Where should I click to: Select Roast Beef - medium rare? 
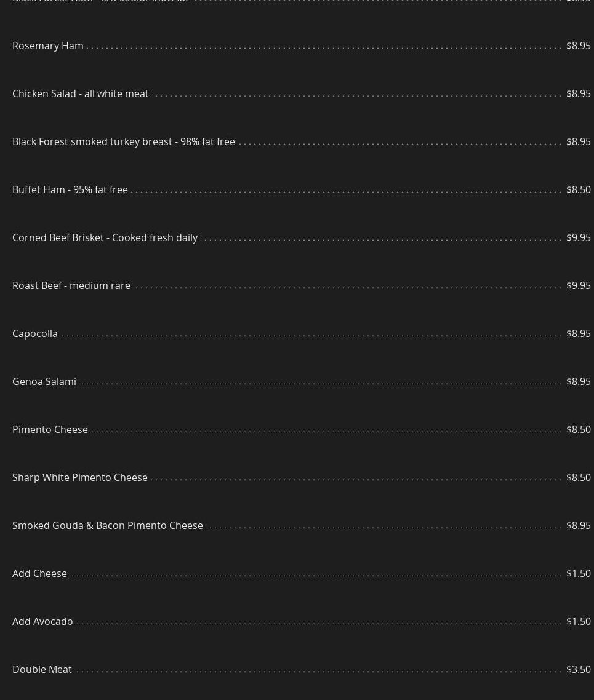[71, 285]
